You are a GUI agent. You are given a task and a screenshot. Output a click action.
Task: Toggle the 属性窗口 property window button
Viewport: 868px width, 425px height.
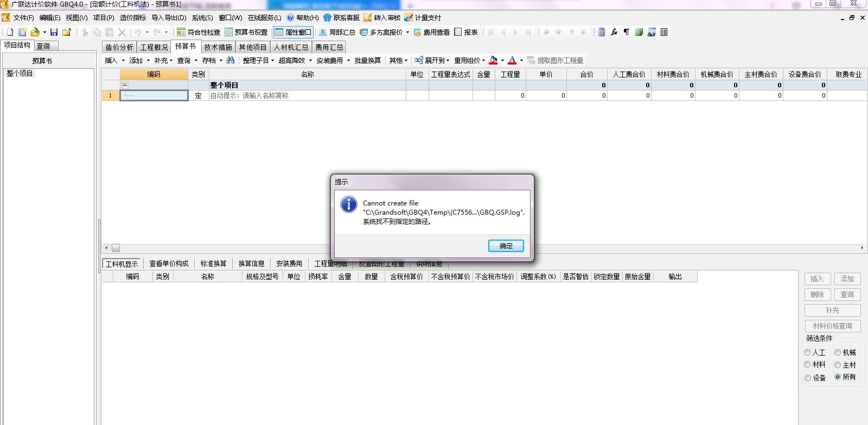pyautogui.click(x=293, y=33)
